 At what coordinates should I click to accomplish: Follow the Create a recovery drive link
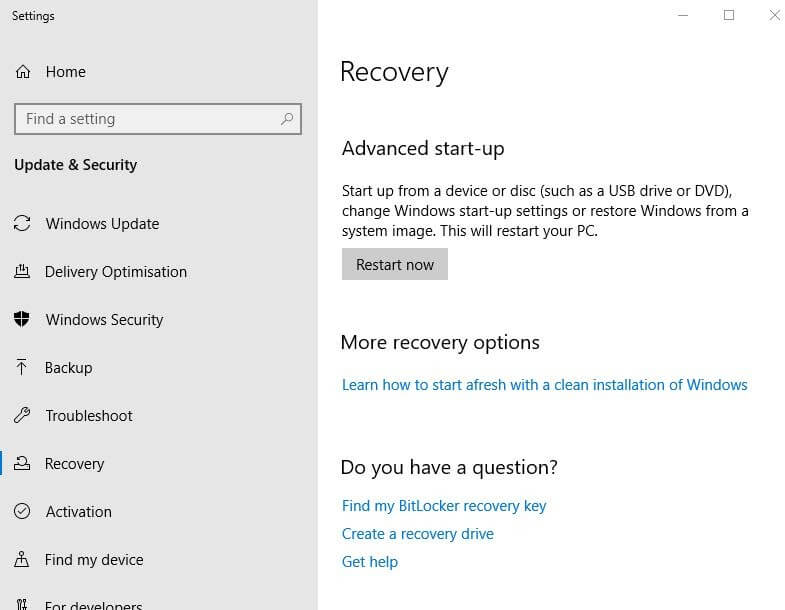(x=418, y=534)
